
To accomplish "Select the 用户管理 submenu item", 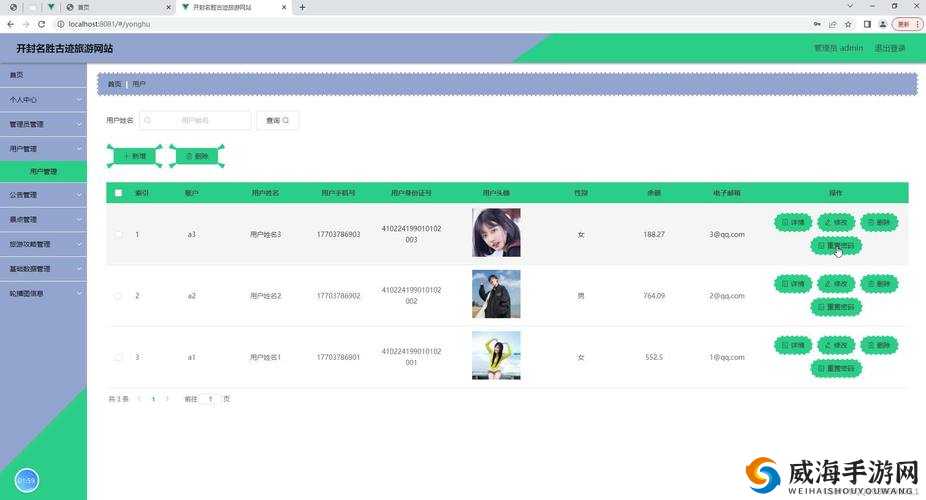I will click(x=43, y=171).
